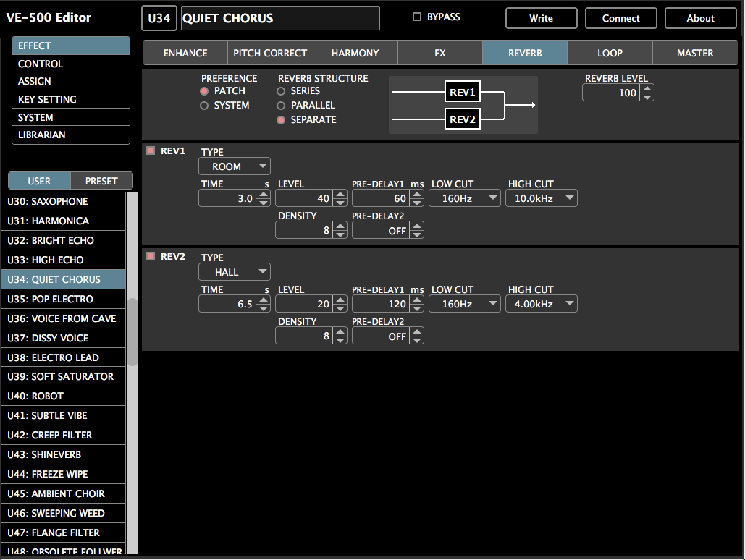This screenshot has width=745, height=560.
Task: Click the Connect button
Action: (621, 18)
